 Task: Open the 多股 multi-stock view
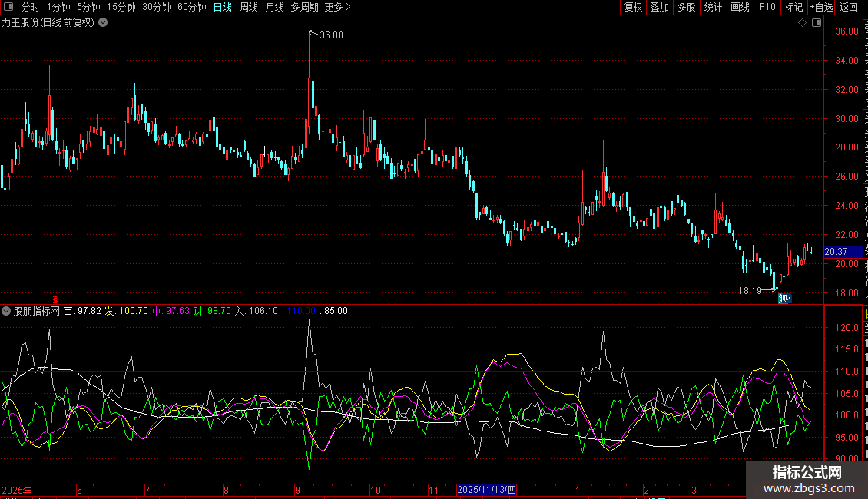click(x=687, y=7)
